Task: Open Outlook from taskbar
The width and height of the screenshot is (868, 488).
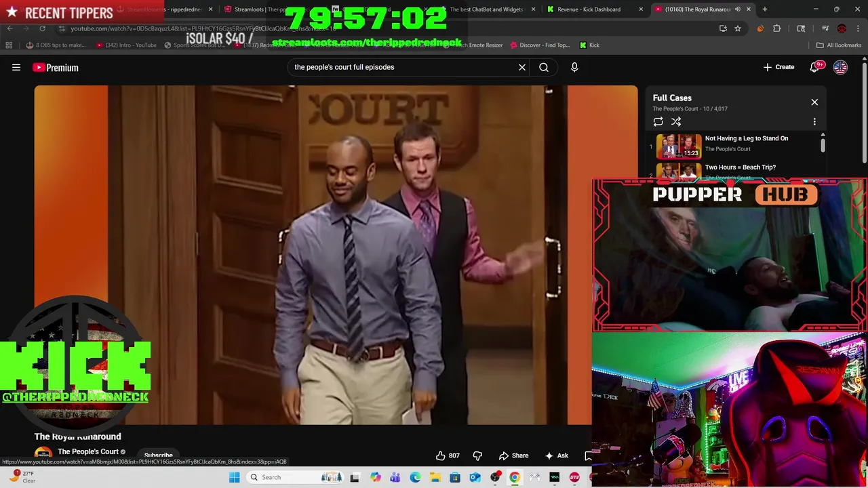Action: (475, 477)
